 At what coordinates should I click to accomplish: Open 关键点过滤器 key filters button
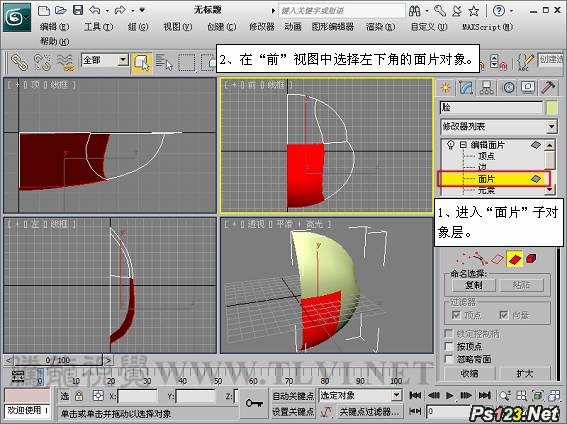370,411
